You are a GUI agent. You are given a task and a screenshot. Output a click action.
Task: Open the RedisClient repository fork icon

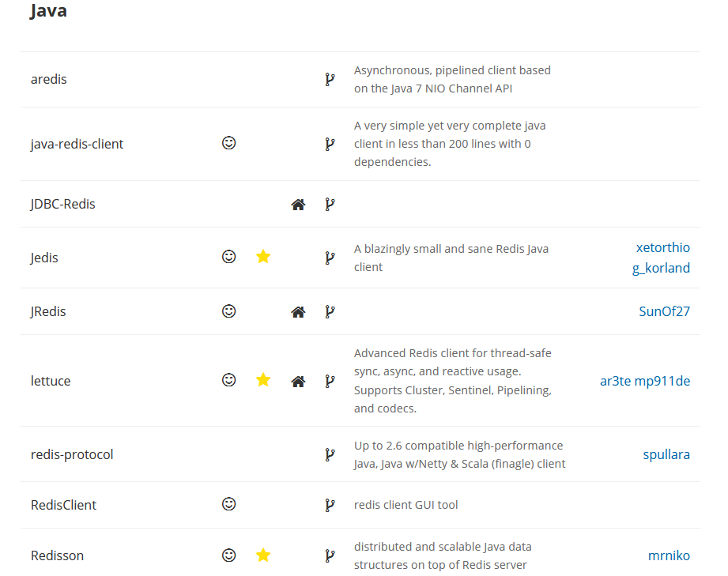[x=330, y=505]
